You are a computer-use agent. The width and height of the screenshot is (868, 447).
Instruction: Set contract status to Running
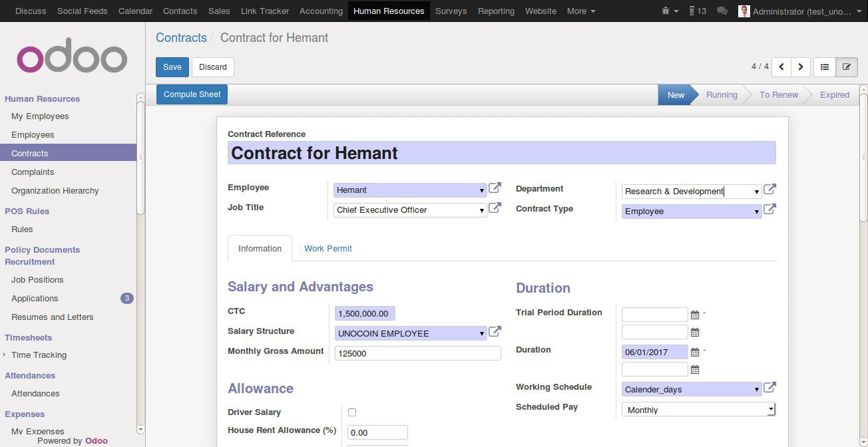722,94
